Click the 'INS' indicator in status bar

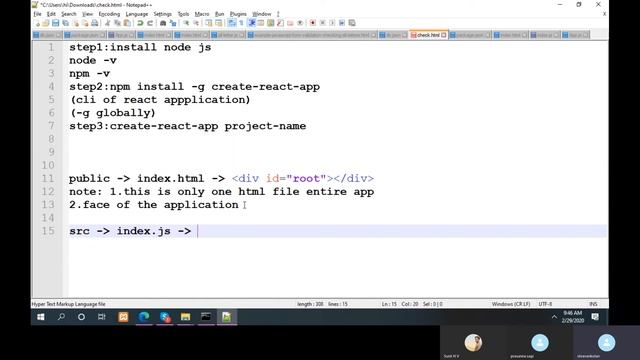(x=593, y=304)
